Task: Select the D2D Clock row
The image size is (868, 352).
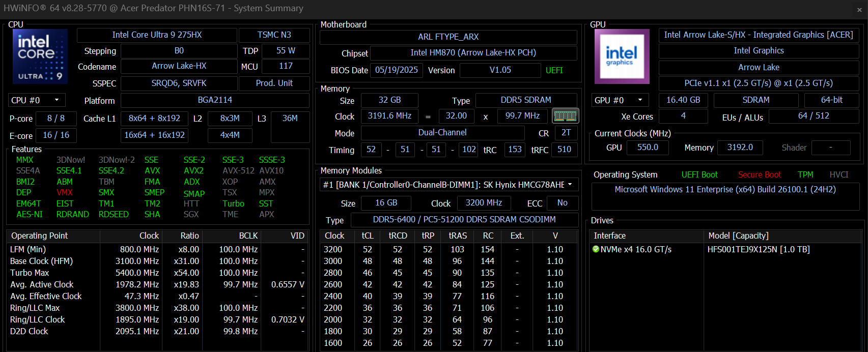Action: pyautogui.click(x=157, y=331)
